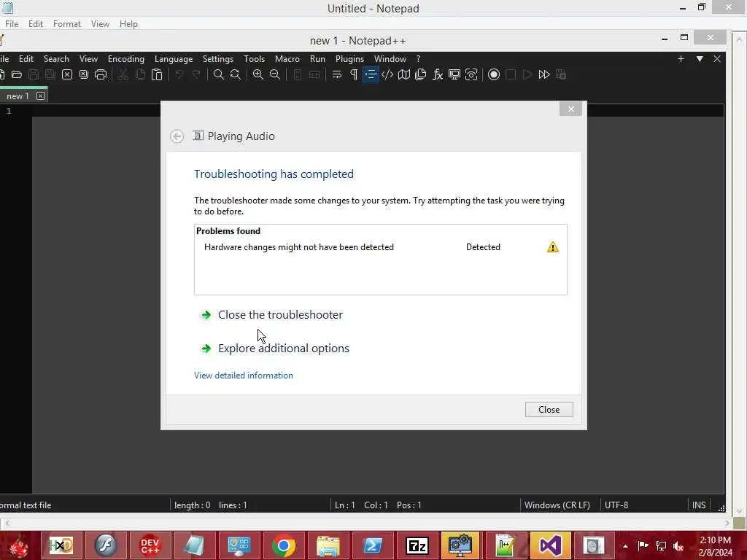Click Close the troubleshooter option
The width and height of the screenshot is (747, 560).
(280, 315)
